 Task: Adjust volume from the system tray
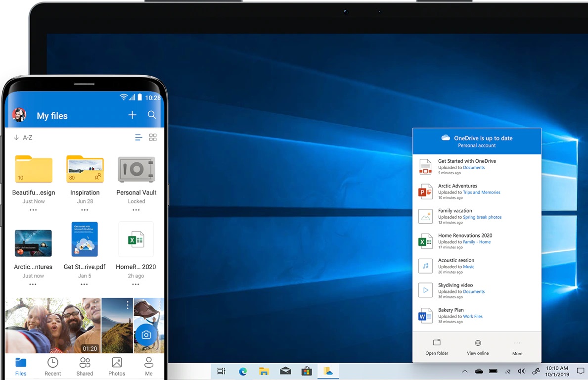521,371
